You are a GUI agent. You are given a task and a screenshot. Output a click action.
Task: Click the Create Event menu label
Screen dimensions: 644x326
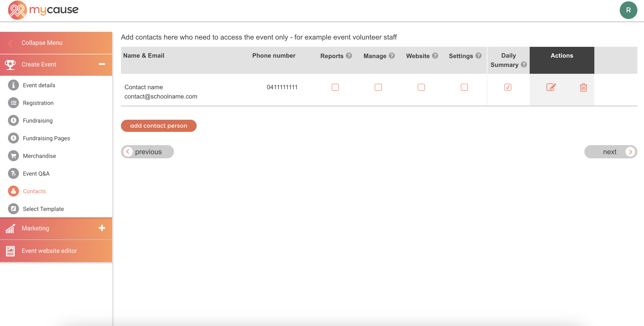point(39,64)
